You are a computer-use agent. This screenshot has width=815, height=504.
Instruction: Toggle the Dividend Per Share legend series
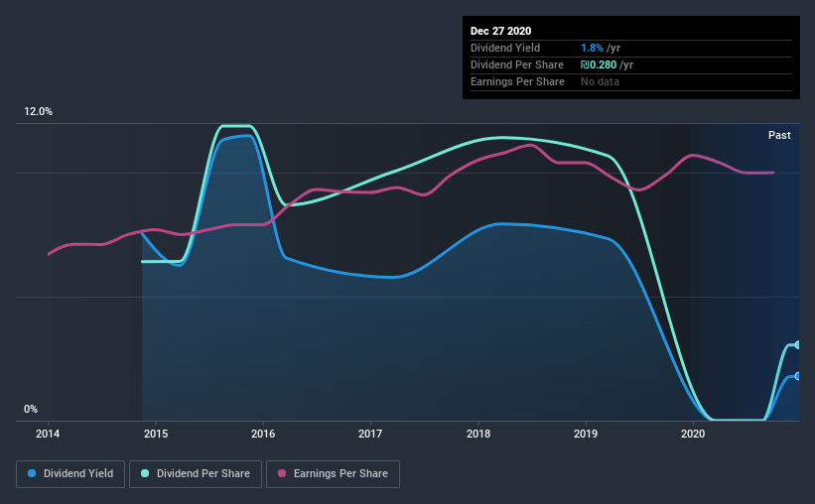pos(196,474)
